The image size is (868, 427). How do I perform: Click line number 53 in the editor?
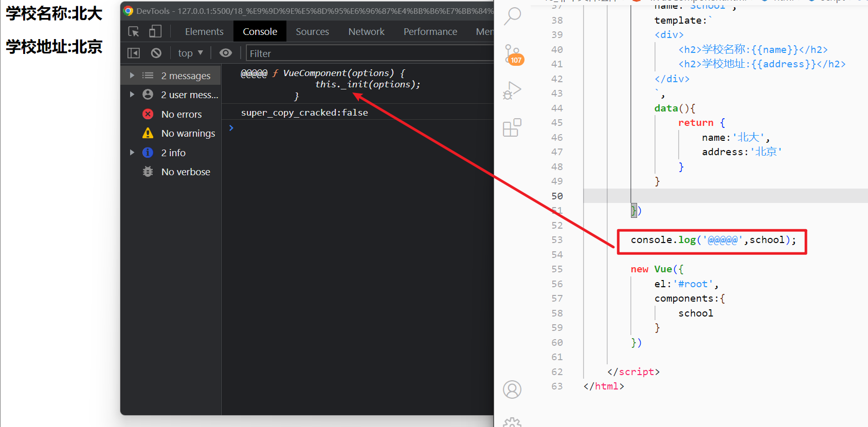pyautogui.click(x=557, y=240)
